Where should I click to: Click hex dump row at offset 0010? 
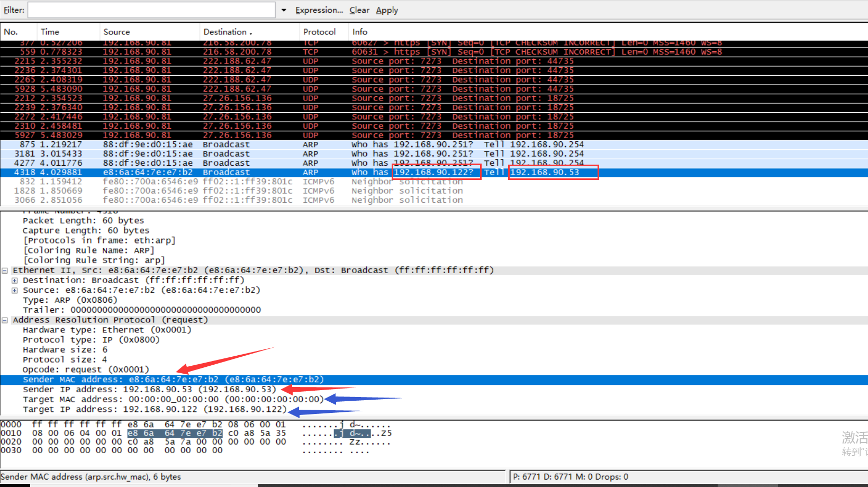[196, 433]
